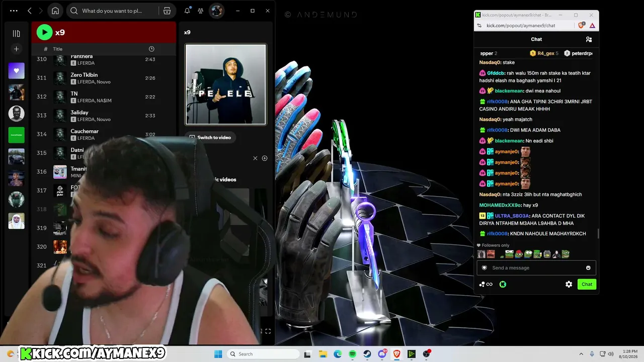The height and width of the screenshot is (362, 644).
Task: Collapse Your Library in Spotify sidebar
Action: [x=16, y=33]
